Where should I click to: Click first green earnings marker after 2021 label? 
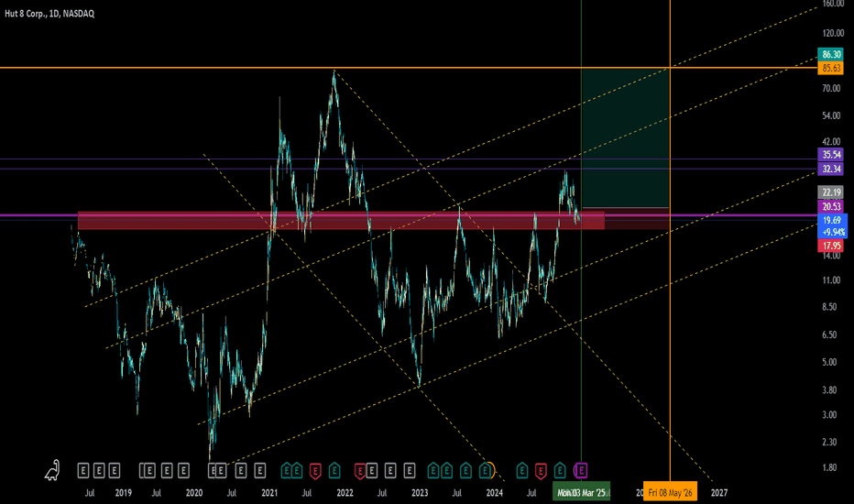[287, 470]
